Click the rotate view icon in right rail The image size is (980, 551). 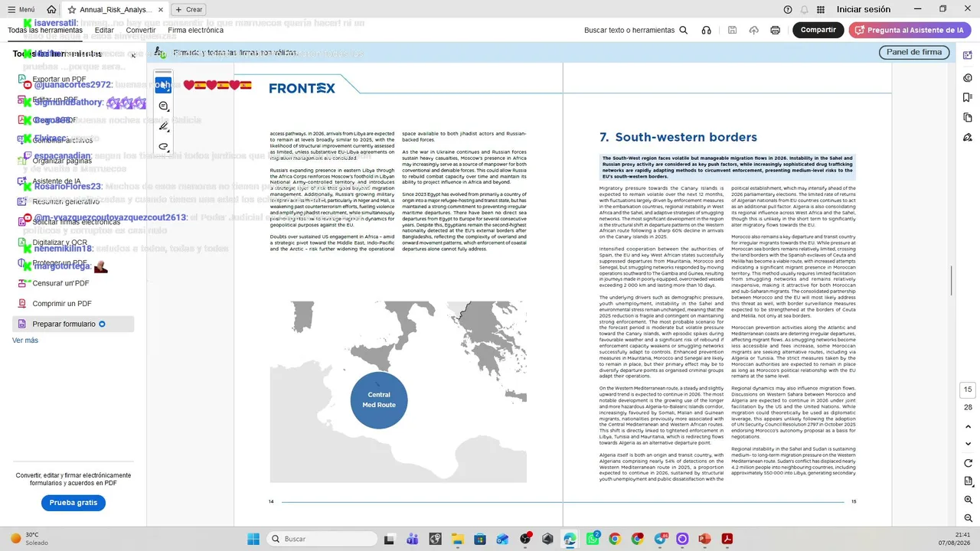click(968, 463)
